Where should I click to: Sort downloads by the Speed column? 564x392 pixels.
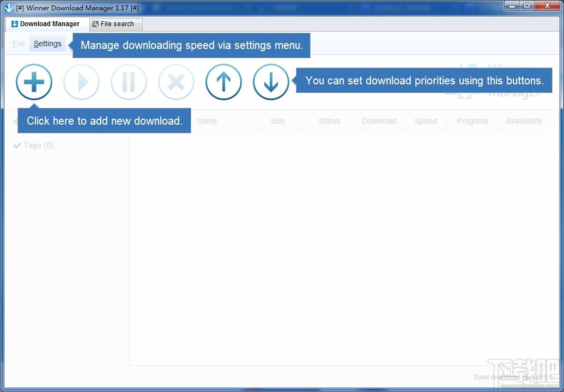pos(426,121)
